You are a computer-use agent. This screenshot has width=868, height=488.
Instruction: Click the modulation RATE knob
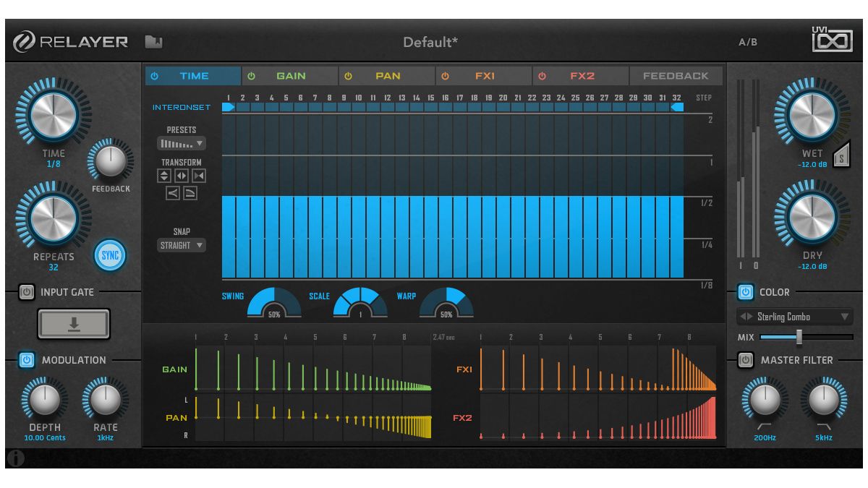click(x=106, y=399)
